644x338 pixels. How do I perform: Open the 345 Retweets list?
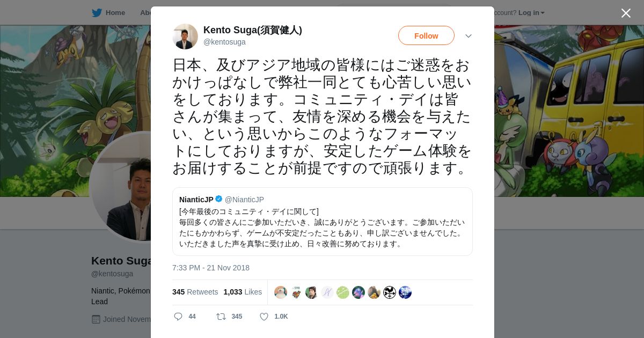click(195, 292)
